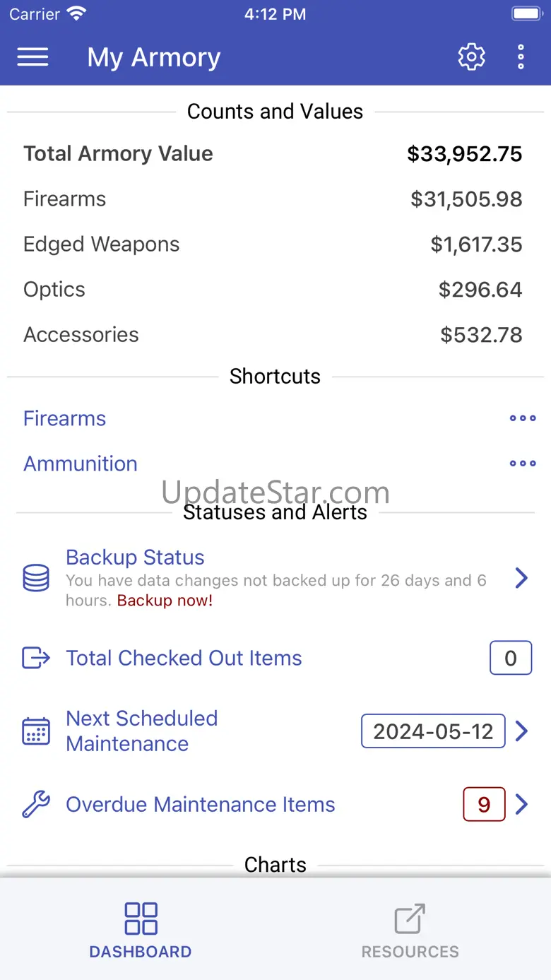Tap the red Backup now! link
The height and width of the screenshot is (980, 551).
tap(165, 601)
